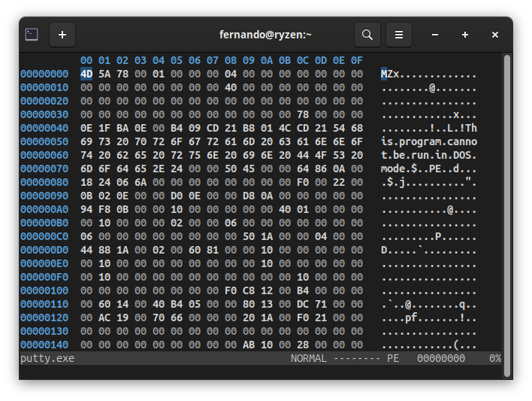Click offset label 000000D0
532x401 pixels.
click(x=44, y=250)
